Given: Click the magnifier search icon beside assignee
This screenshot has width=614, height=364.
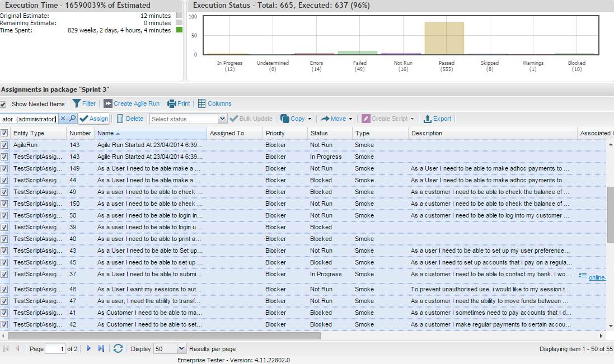Looking at the screenshot, I should 72,119.
